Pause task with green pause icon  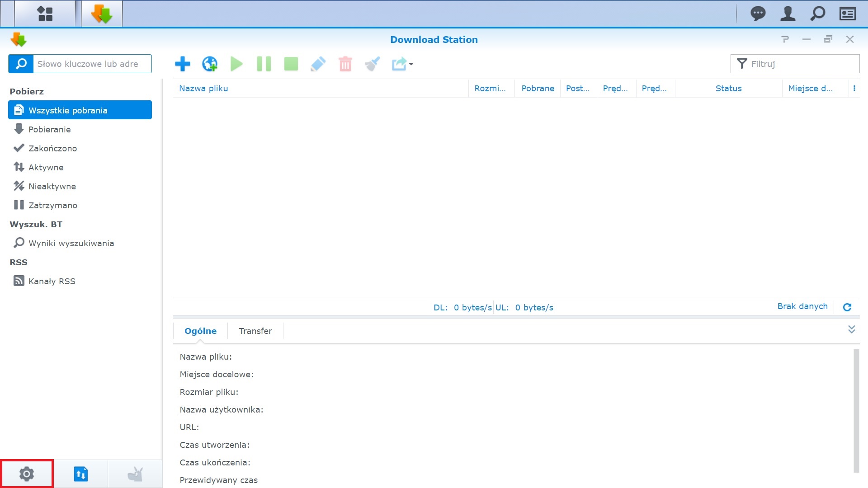pyautogui.click(x=264, y=64)
